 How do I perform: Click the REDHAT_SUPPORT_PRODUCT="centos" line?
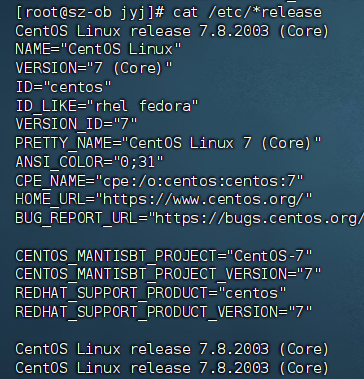point(151,293)
